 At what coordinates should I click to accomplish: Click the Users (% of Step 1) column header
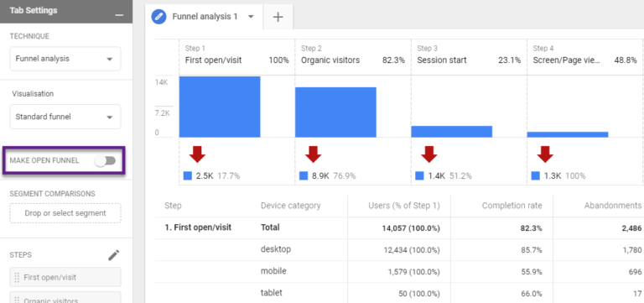click(403, 206)
